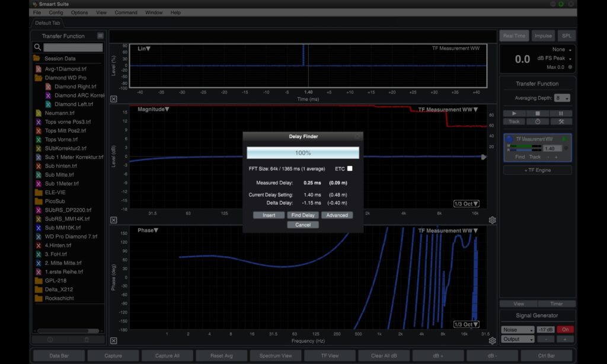The width and height of the screenshot is (607, 364).
Task: Click Find Delay in the Delay Finder
Action: (303, 215)
